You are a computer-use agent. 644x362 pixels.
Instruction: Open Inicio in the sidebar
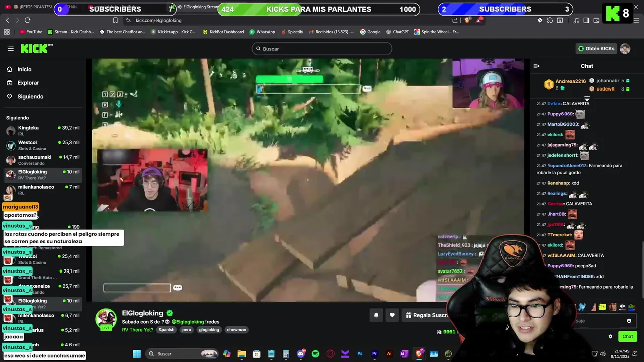24,69
